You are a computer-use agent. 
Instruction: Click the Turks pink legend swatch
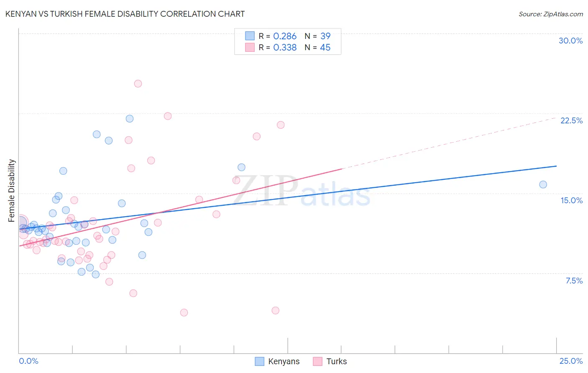point(318,361)
